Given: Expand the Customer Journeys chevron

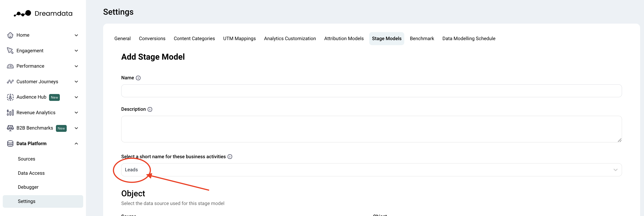Looking at the screenshot, I should 77,82.
